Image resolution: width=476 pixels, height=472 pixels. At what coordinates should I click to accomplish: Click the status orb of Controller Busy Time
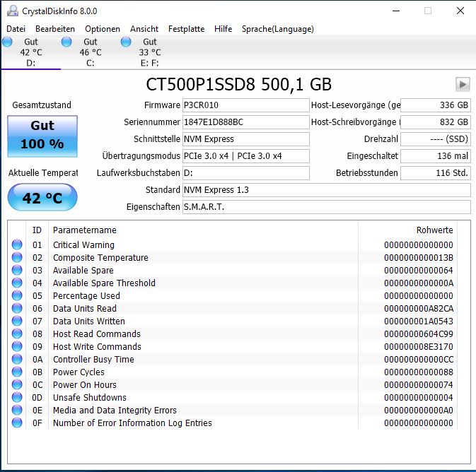tap(17, 359)
